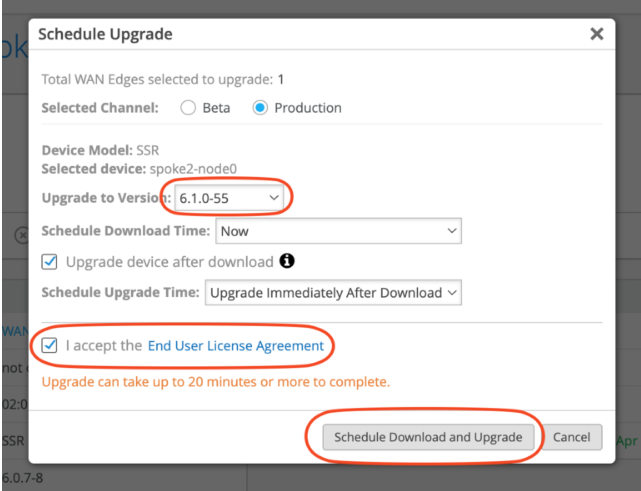Click the circled x icon behind the dialog
The image size is (641, 491).
click(x=21, y=235)
